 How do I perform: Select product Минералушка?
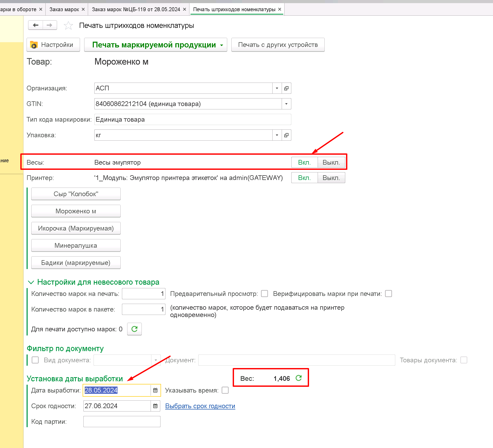point(76,245)
